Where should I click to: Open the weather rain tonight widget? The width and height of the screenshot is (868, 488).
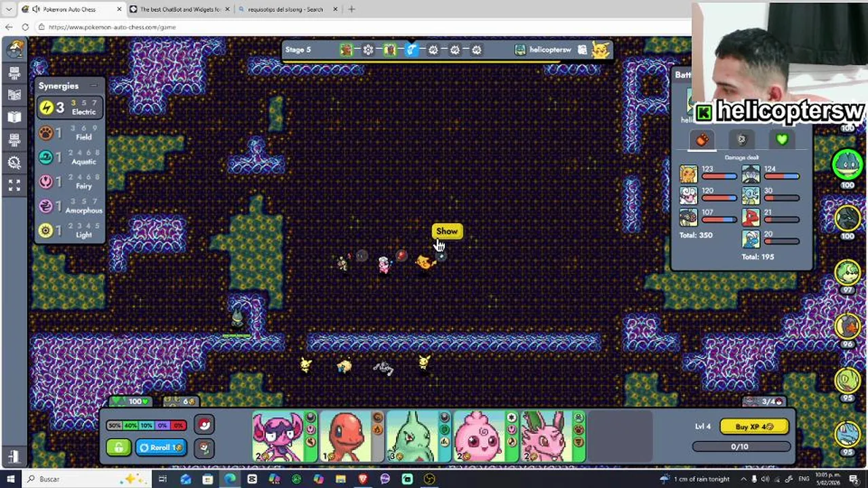coord(695,479)
